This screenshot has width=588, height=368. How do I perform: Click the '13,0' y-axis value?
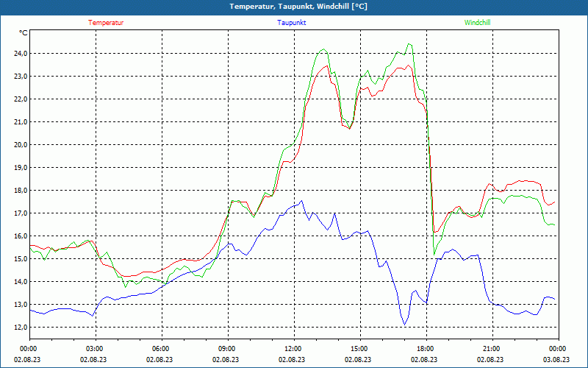click(x=21, y=304)
